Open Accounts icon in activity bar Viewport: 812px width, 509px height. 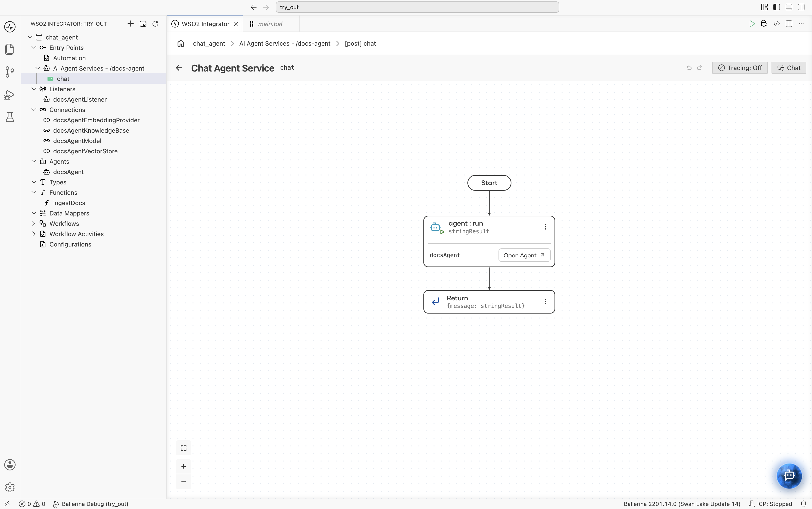[10, 465]
